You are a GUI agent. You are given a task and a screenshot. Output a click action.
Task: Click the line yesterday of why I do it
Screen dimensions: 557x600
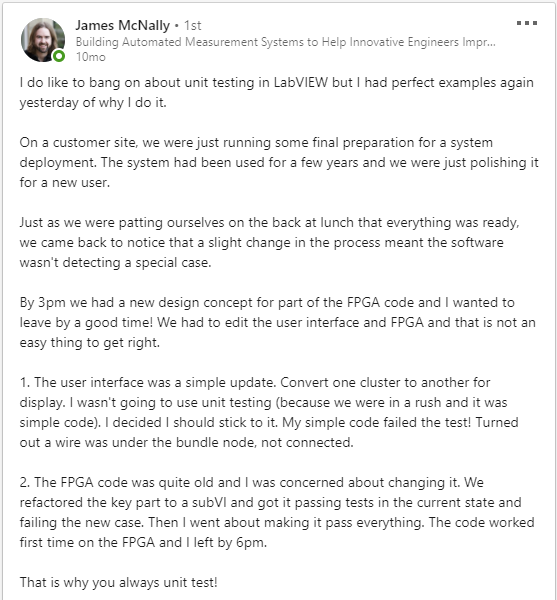tap(93, 103)
